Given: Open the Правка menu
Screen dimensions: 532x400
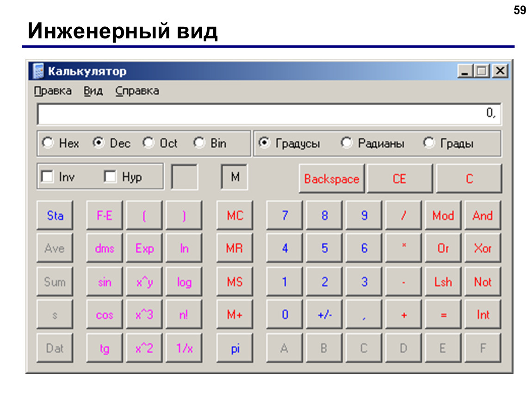Looking at the screenshot, I should pos(53,91).
